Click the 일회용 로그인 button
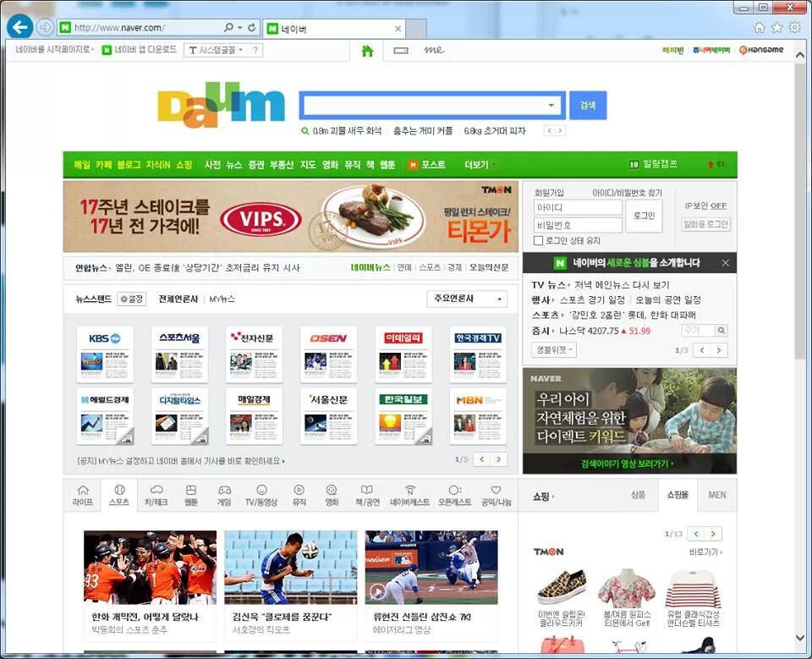The height and width of the screenshot is (659, 812). [705, 224]
